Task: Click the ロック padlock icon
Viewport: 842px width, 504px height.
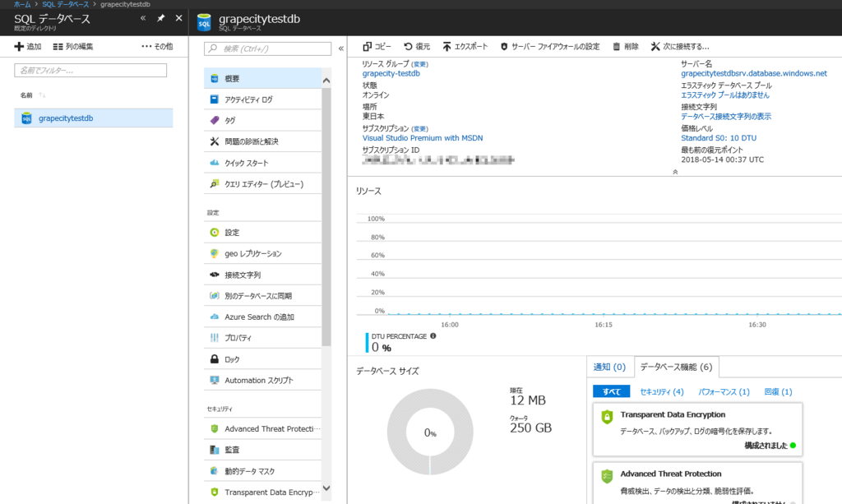Action: 215,359
